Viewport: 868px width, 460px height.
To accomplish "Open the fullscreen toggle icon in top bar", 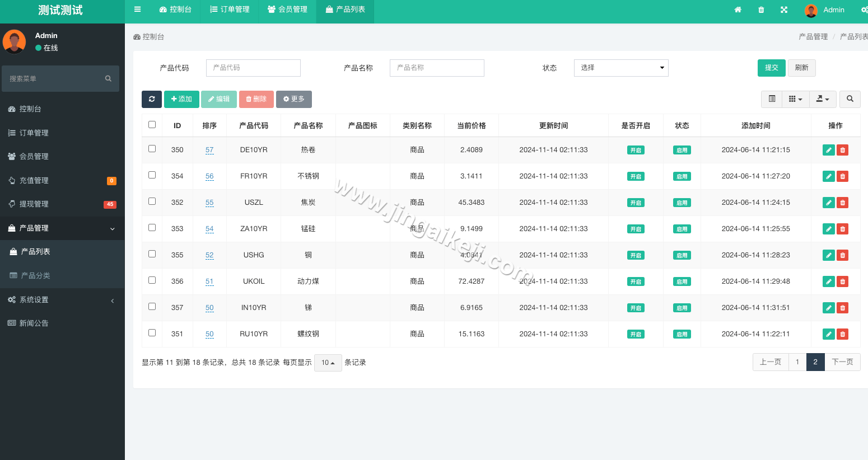I will pyautogui.click(x=784, y=10).
